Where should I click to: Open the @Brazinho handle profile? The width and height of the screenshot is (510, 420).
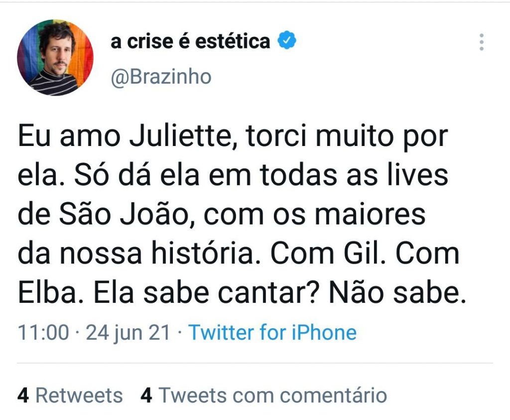(161, 77)
